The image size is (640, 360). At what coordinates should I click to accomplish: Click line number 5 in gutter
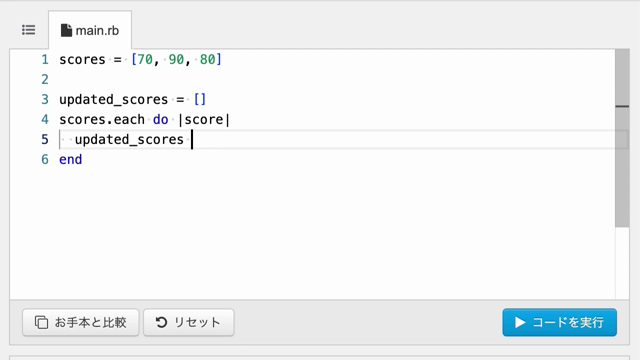[x=45, y=140]
